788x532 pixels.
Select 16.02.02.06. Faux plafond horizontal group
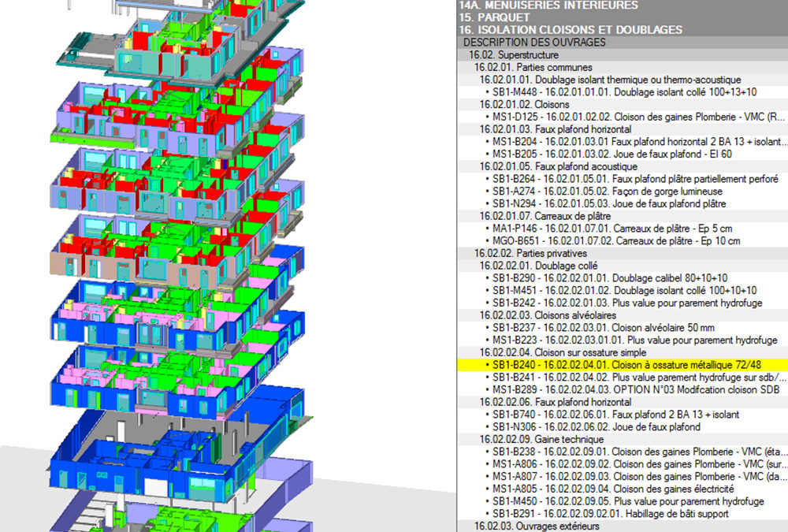pyautogui.click(x=623, y=402)
